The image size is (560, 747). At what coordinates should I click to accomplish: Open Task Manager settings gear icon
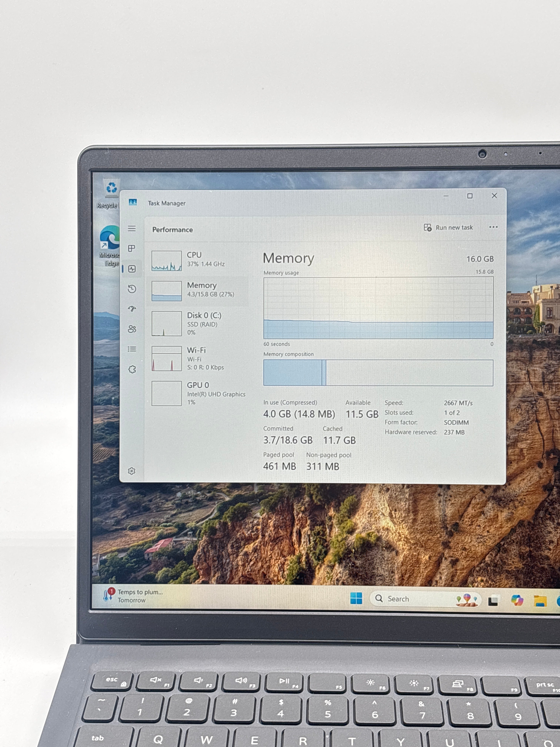pos(132,471)
